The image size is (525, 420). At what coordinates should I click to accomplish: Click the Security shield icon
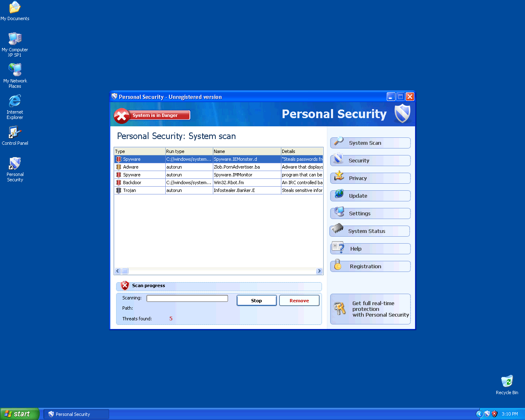pyautogui.click(x=338, y=158)
